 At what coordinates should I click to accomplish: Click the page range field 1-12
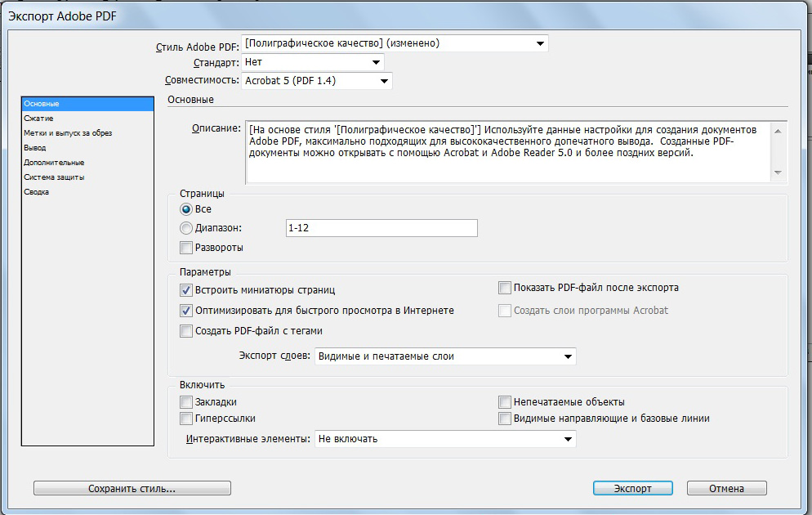[x=381, y=228]
